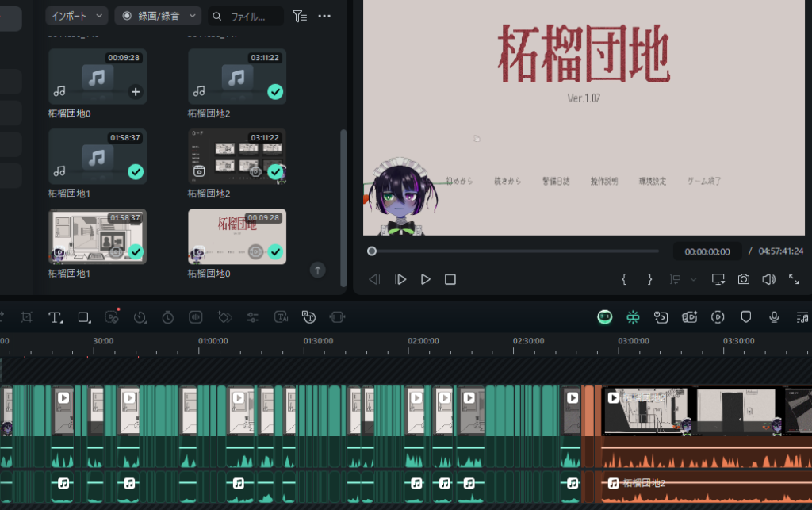Viewport: 812px width, 510px height.
Task: Click the marker shield icon in timeline toolbar
Action: [746, 317]
